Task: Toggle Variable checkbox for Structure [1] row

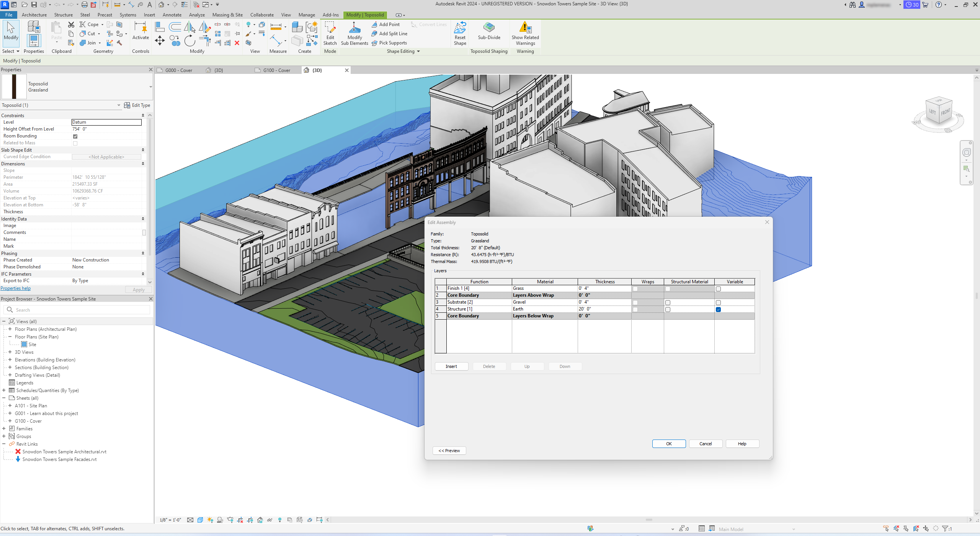Action: point(718,309)
